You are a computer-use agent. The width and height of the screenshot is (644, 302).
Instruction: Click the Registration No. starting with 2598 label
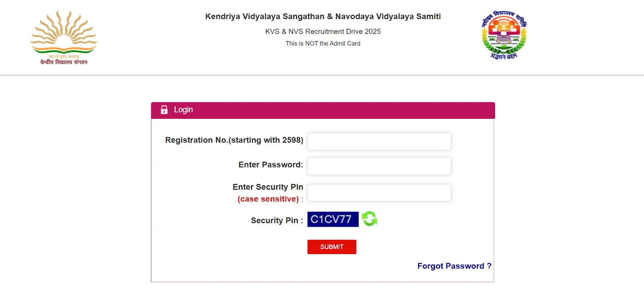click(233, 140)
